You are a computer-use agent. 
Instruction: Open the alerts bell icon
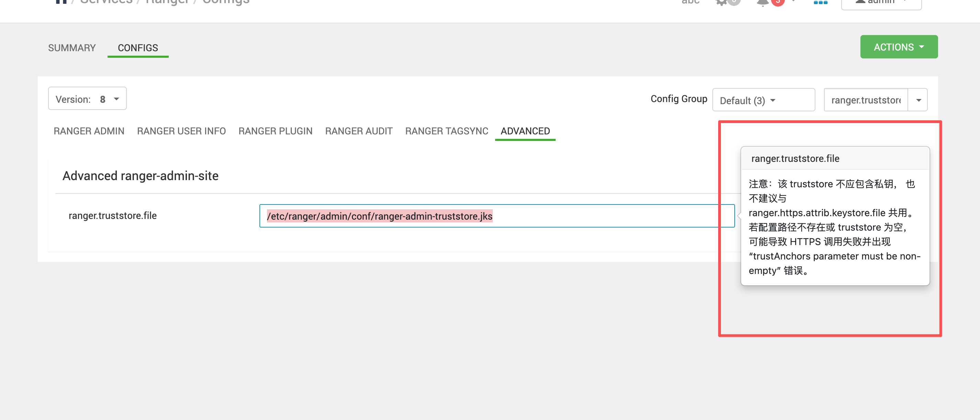pyautogui.click(x=763, y=2)
